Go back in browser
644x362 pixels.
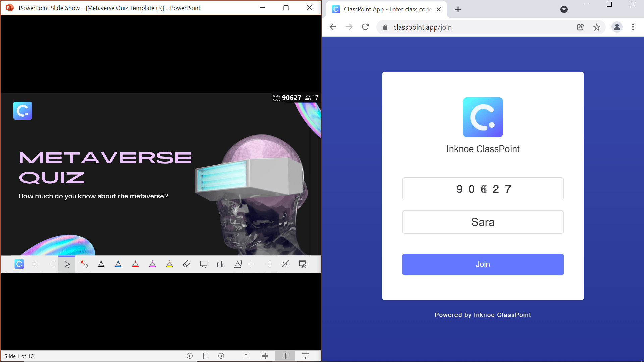[333, 27]
